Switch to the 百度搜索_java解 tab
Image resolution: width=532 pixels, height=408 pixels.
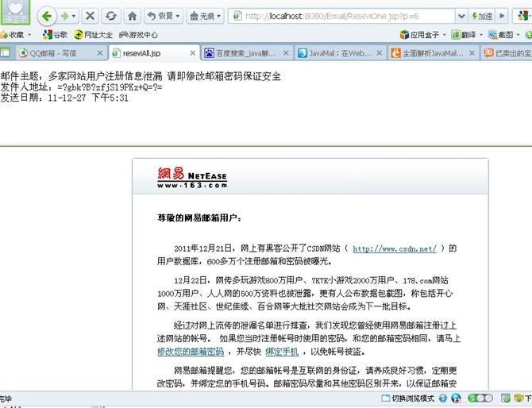pyautogui.click(x=245, y=53)
